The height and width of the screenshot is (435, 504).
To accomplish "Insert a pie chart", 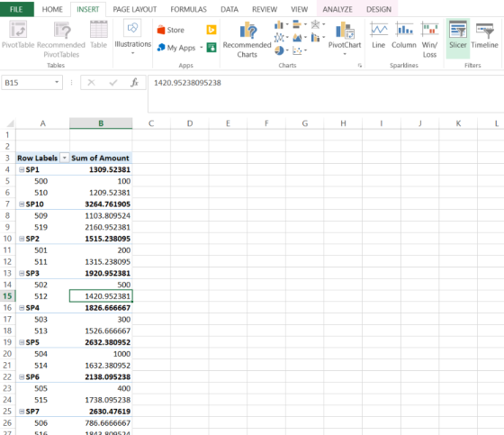I will [x=281, y=50].
